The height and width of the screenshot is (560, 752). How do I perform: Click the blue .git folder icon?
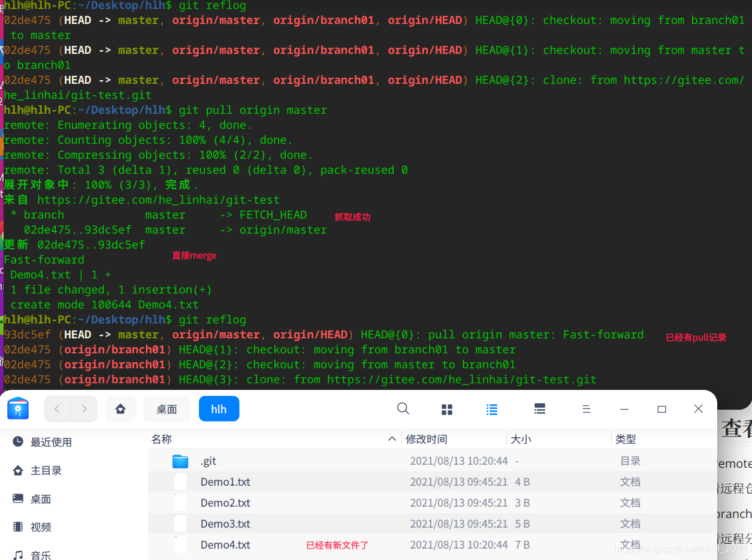[180, 461]
